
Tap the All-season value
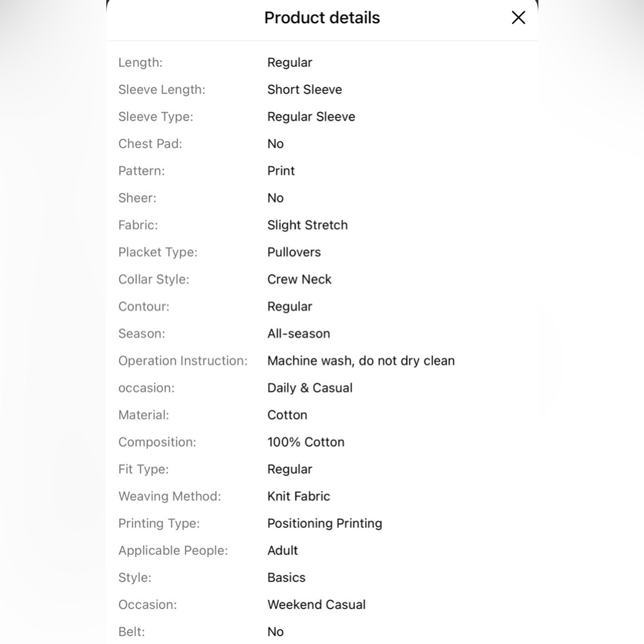299,334
